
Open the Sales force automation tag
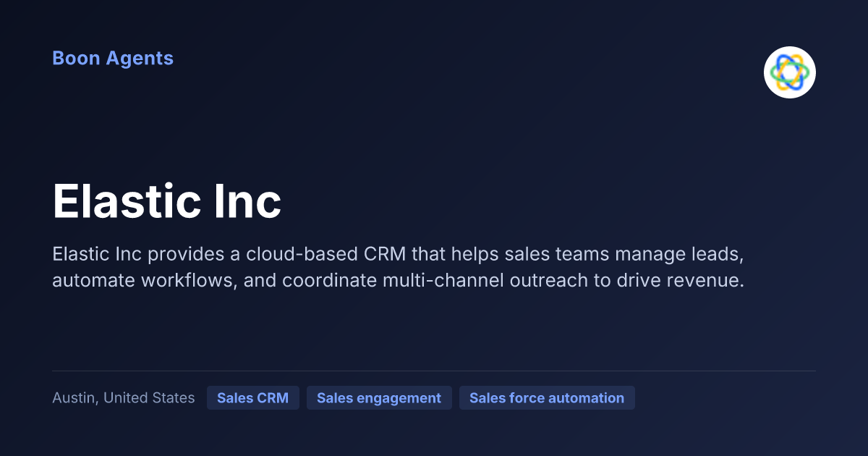(547, 398)
